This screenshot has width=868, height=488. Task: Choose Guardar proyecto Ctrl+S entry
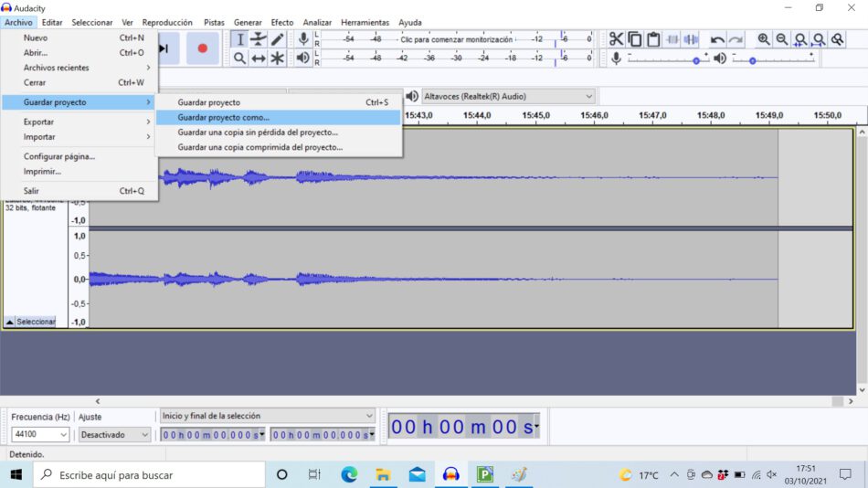278,102
